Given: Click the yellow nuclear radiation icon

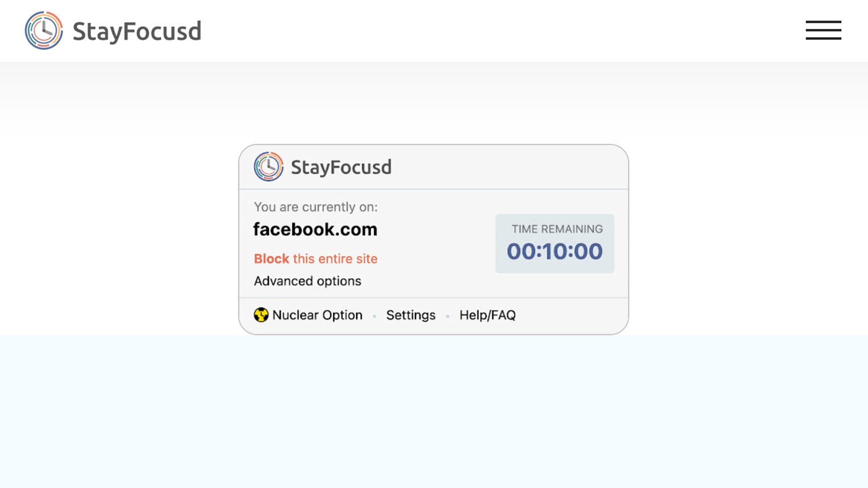Looking at the screenshot, I should [261, 315].
